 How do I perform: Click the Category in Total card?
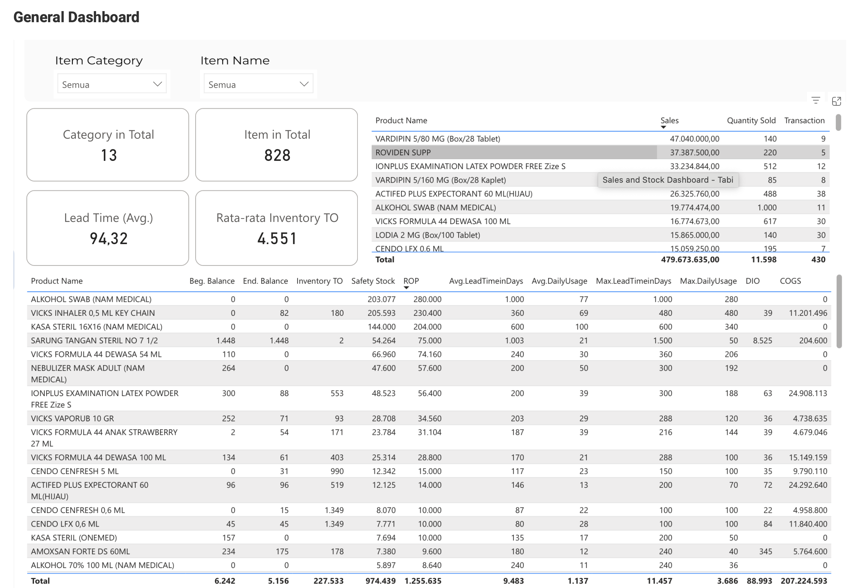point(108,145)
